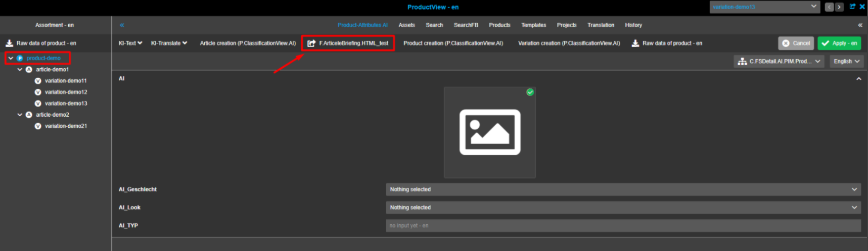Go to the next item with the right arrow
This screenshot has width=868, height=251.
pos(839,7)
